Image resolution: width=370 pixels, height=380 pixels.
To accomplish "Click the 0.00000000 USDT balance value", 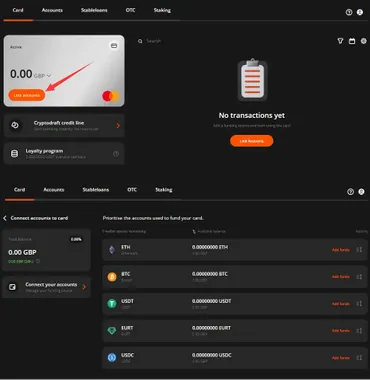I will [x=212, y=301].
